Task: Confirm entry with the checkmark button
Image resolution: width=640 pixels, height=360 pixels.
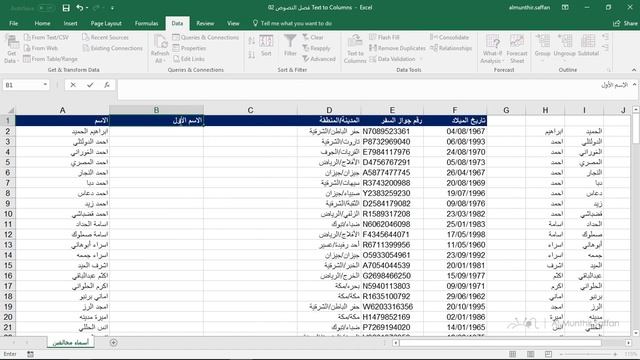Action: click(90, 85)
